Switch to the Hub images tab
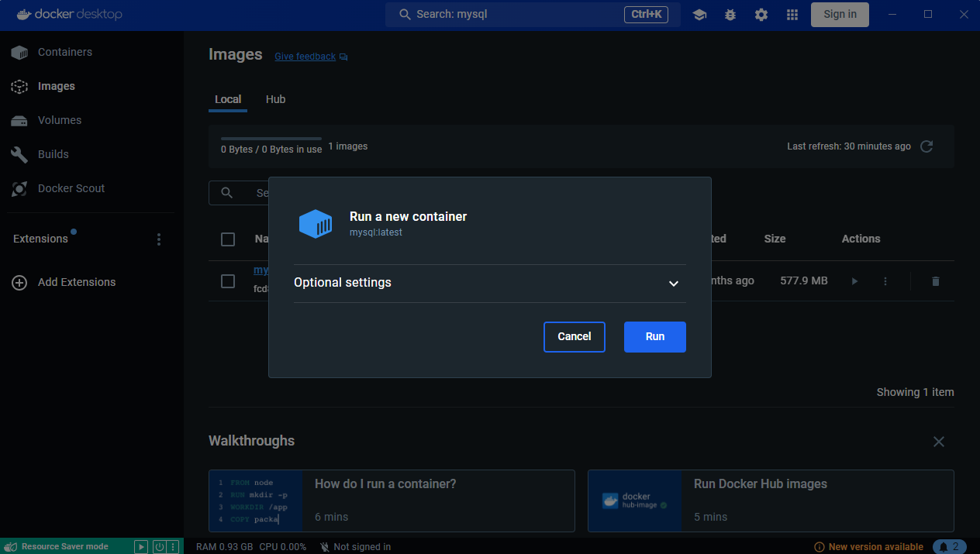The width and height of the screenshot is (980, 554). [275, 99]
